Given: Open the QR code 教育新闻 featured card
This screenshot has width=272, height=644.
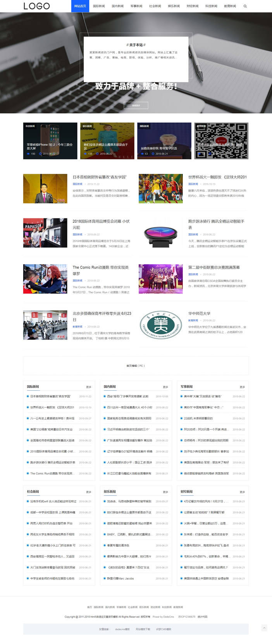Looking at the screenshot, I should (x=221, y=141).
